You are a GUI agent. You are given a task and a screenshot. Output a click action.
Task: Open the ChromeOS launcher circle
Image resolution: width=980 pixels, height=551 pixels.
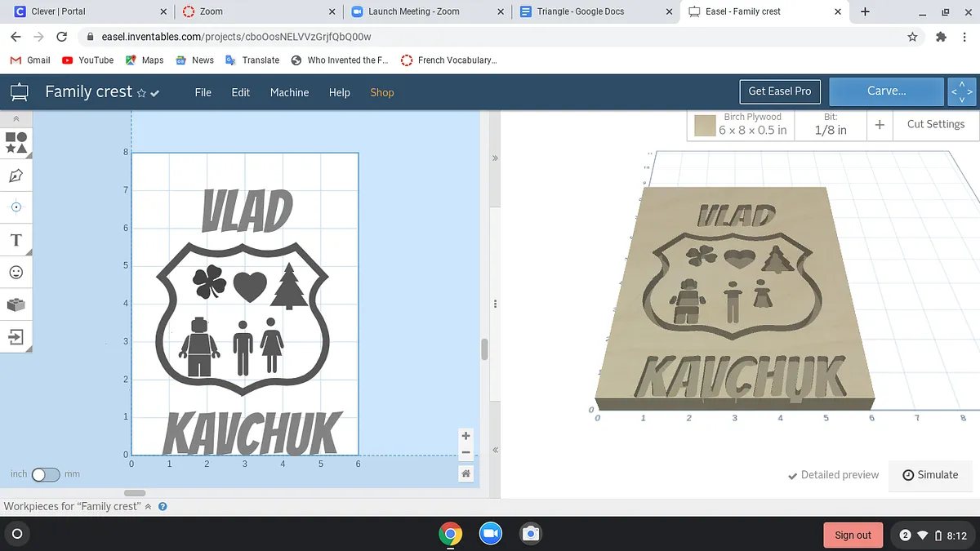point(17,535)
